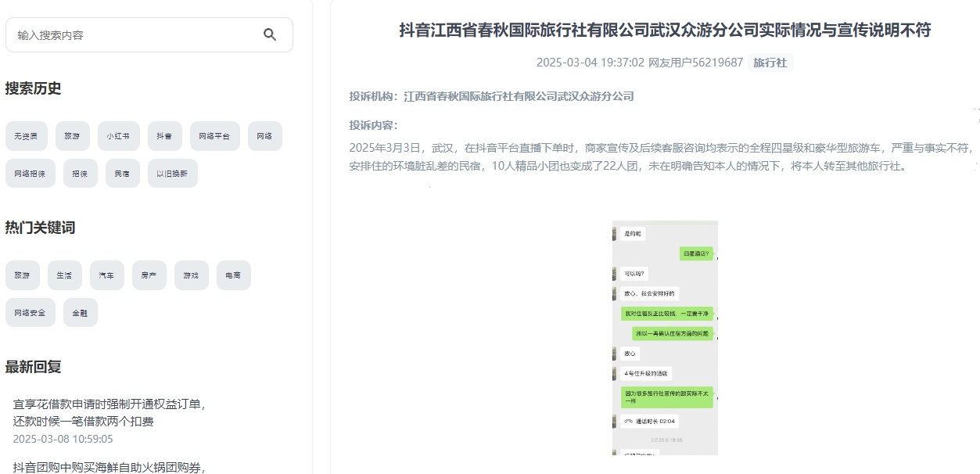The image size is (980, 474).
Task: Click the "网络安全" keyword tag
Action: 30,312
